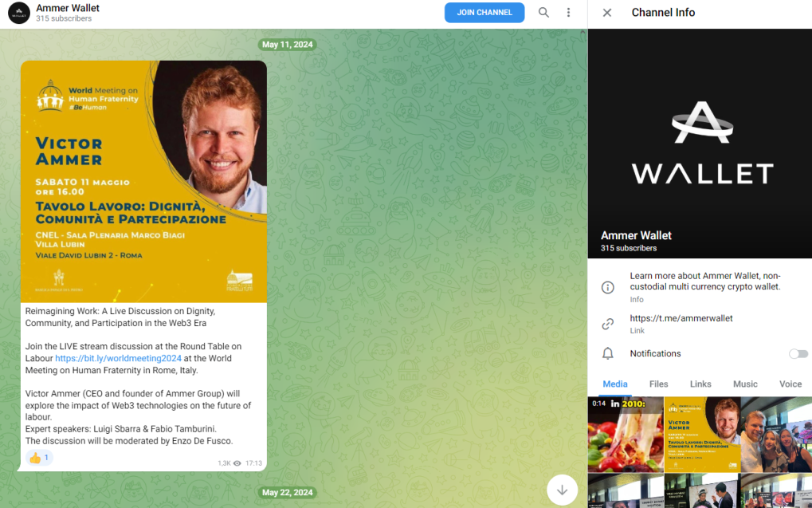Open the yellow Victor Ammer media thumbnail
812x508 pixels.
pyautogui.click(x=702, y=435)
